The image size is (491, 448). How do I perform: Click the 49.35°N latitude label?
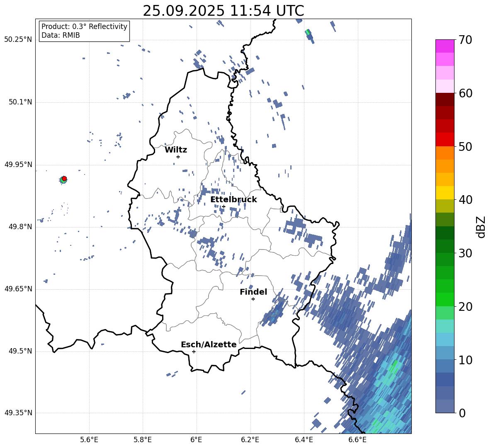18,413
